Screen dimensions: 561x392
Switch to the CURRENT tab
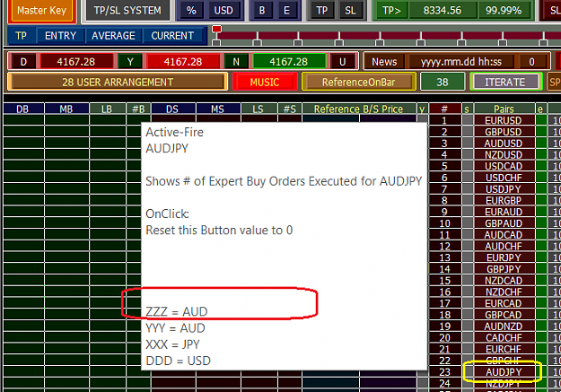pyautogui.click(x=172, y=36)
